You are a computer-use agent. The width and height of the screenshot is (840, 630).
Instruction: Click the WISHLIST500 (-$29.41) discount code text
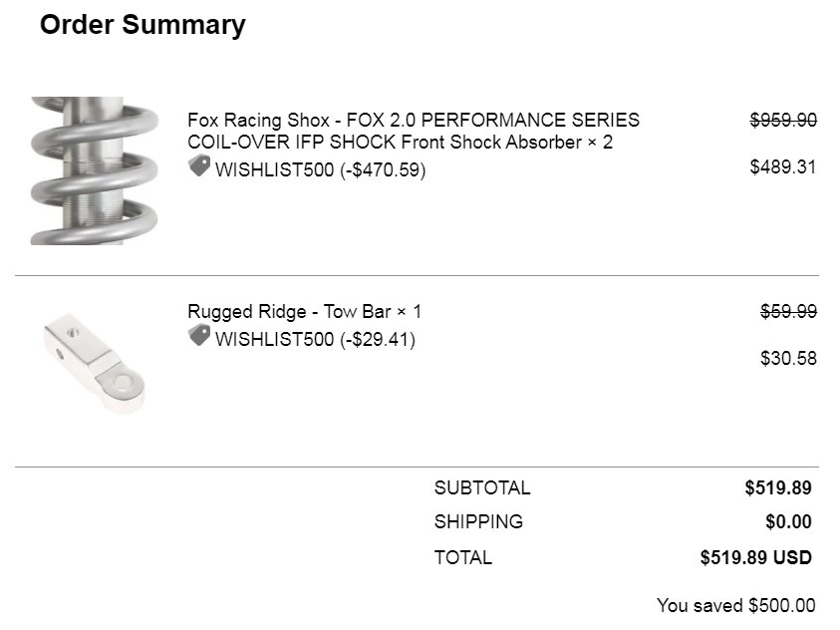[x=315, y=339]
